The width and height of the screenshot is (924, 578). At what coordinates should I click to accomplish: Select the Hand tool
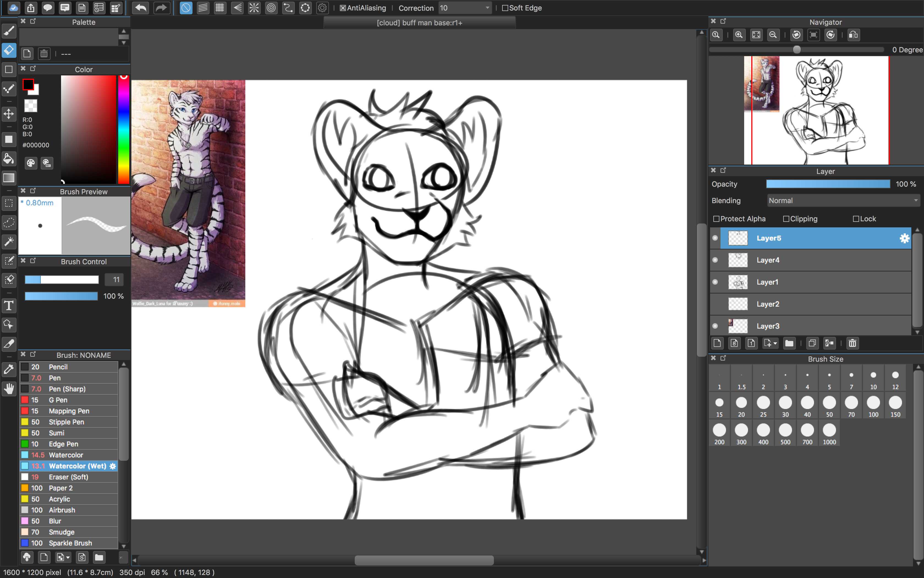pyautogui.click(x=9, y=388)
